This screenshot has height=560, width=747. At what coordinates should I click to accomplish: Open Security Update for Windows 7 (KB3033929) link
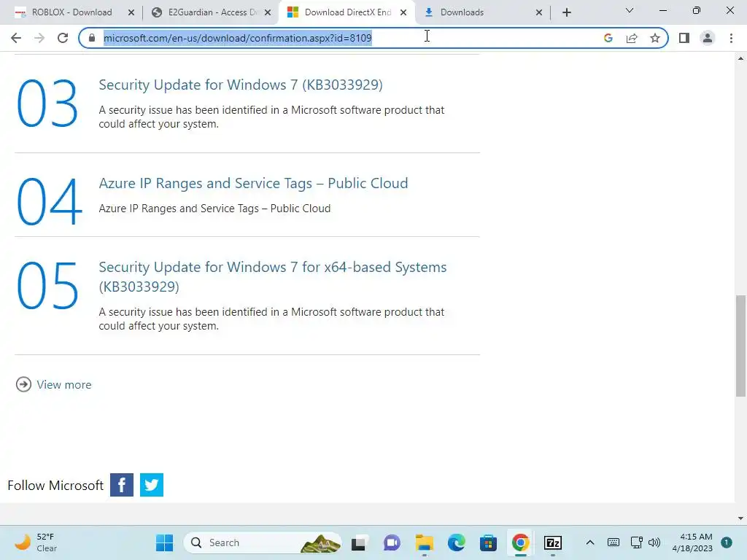(241, 85)
